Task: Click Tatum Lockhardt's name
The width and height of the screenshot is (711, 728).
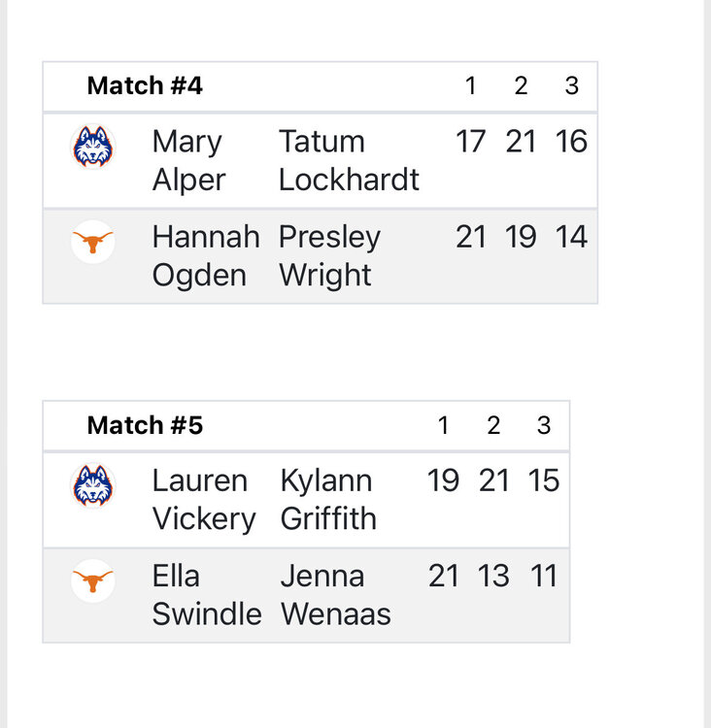Action: point(349,160)
